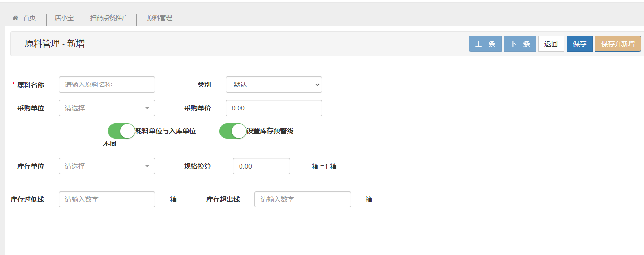644x255 pixels.
Task: Toggle 耗料单位与入库单位不同 switch
Action: point(121,131)
